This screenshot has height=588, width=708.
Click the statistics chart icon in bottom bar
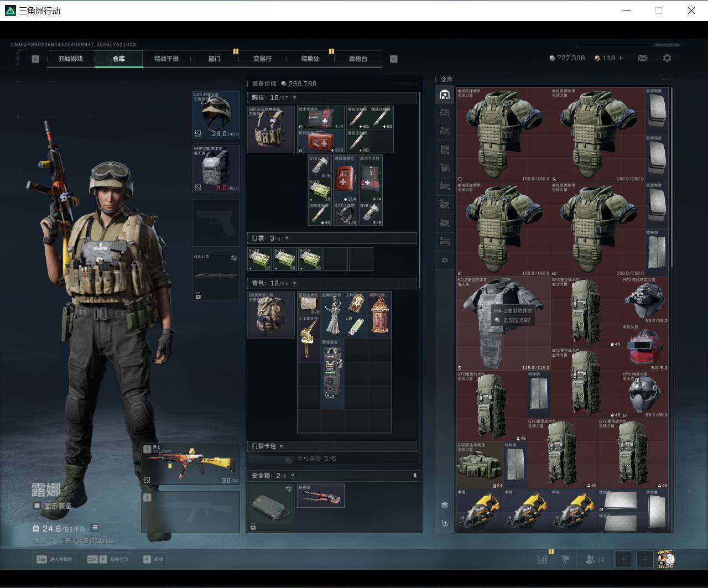click(542, 559)
